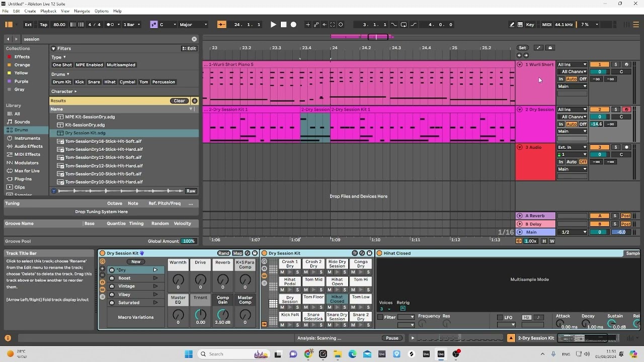Expand the Character filter group

click(64, 92)
